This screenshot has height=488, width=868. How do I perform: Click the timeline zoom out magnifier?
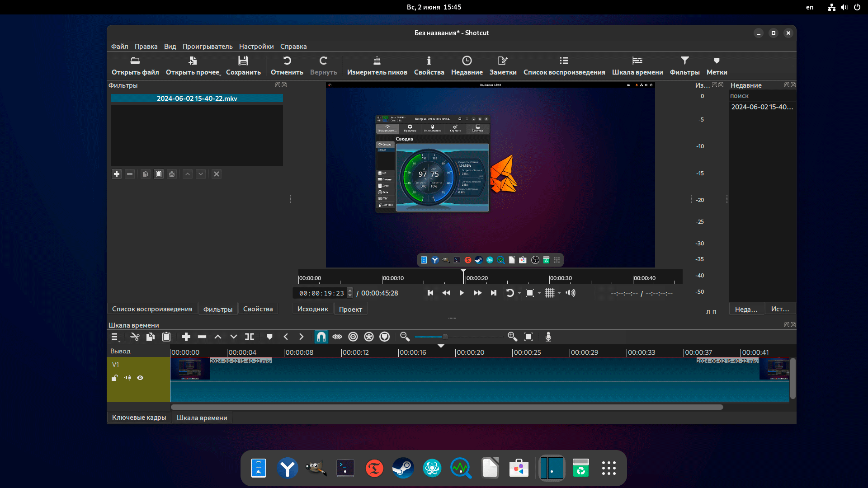[x=405, y=337]
